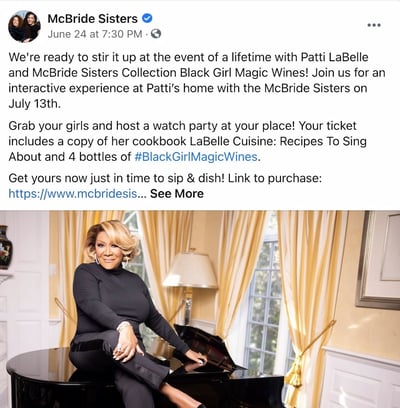Click the blue verified badge
The height and width of the screenshot is (408, 400).
(x=147, y=18)
